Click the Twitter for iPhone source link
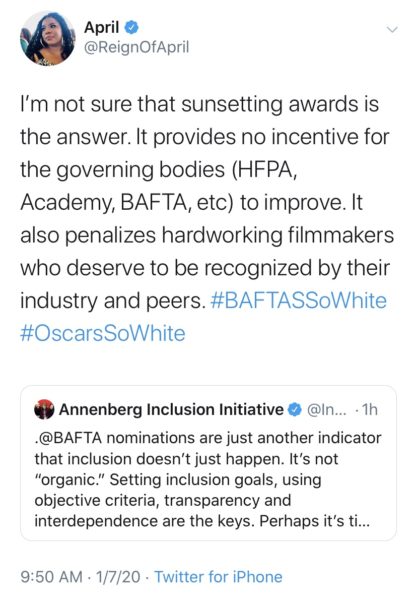 pos(218,577)
